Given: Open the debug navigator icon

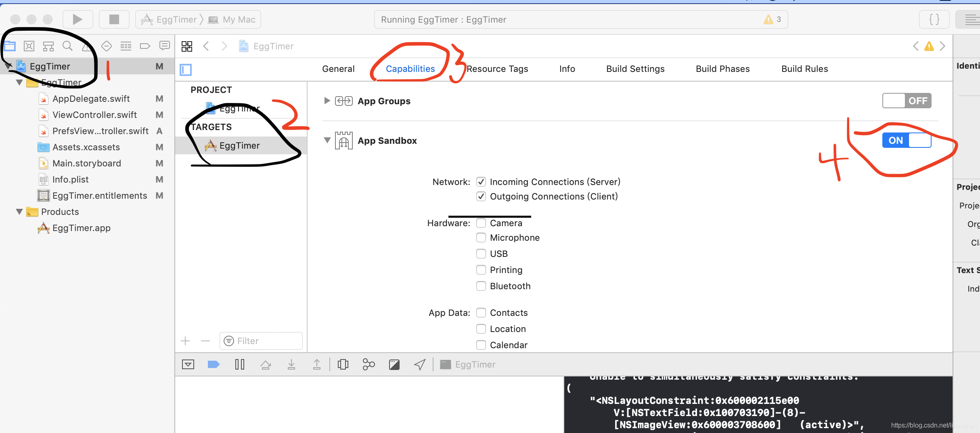Looking at the screenshot, I should click(x=126, y=46).
